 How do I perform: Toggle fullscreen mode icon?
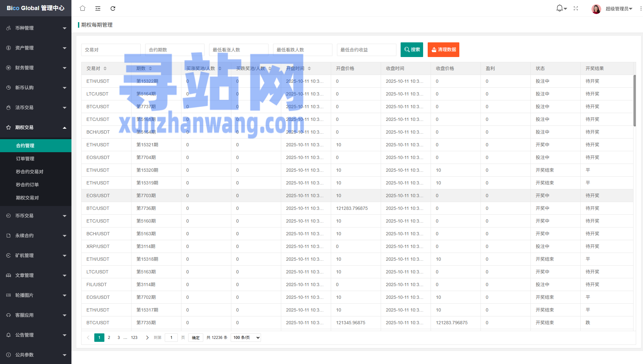tap(576, 8)
